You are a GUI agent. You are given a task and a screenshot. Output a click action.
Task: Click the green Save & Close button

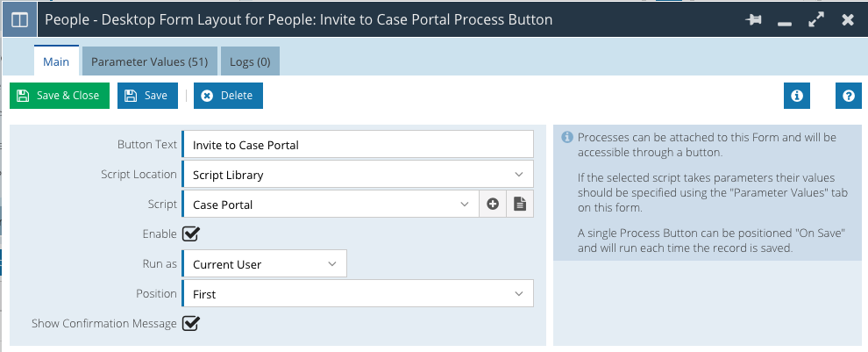click(60, 96)
